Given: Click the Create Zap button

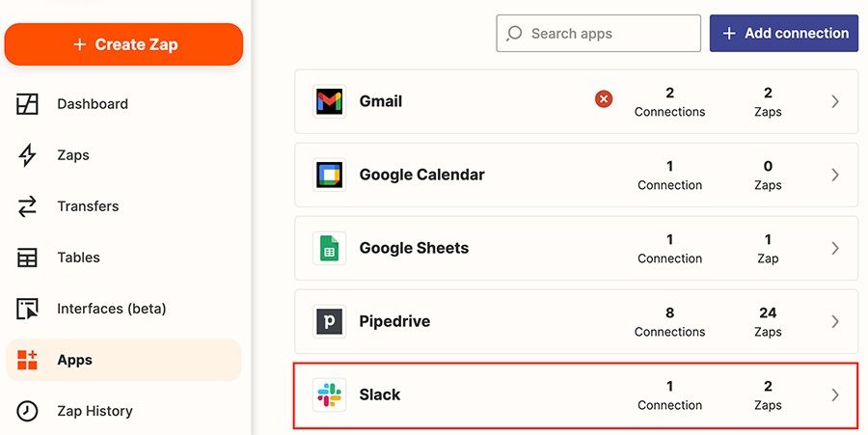Looking at the screenshot, I should [123, 44].
